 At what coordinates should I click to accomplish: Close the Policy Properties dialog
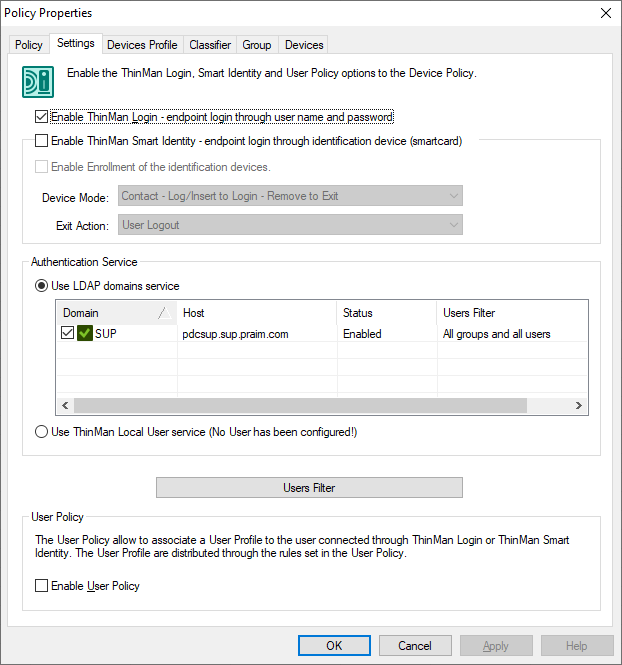pos(606,13)
